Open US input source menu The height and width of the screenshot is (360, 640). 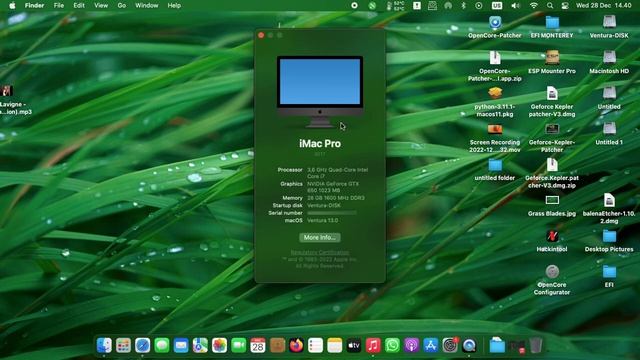(497, 6)
